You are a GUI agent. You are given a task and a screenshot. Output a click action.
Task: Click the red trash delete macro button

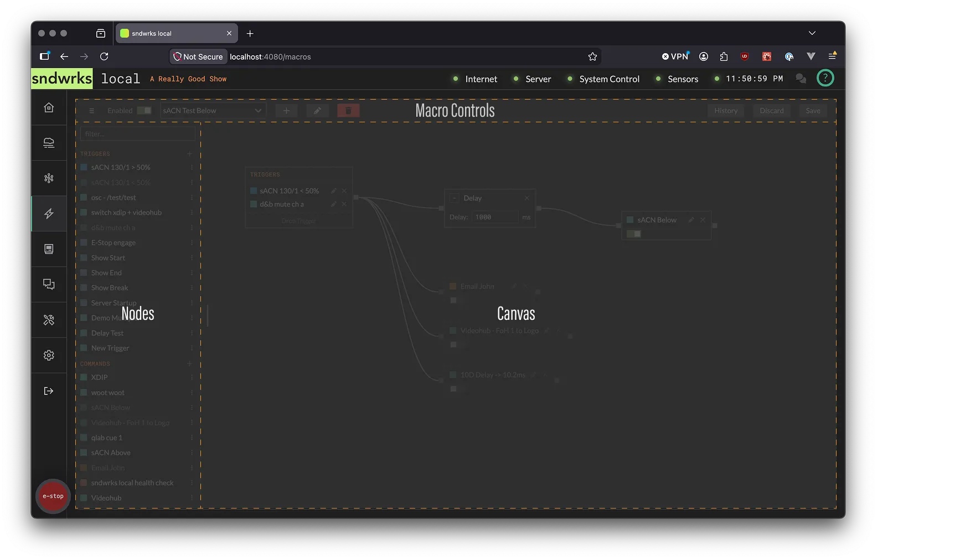tap(348, 111)
